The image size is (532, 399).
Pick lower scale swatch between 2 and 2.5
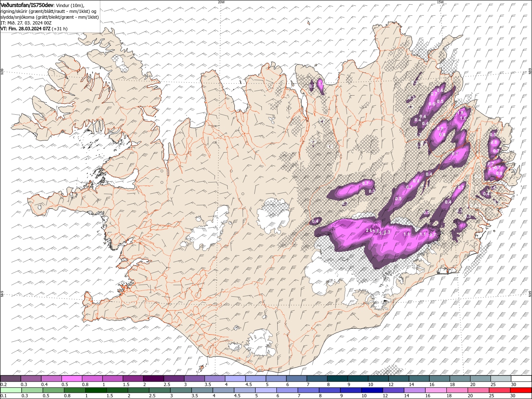(138, 390)
